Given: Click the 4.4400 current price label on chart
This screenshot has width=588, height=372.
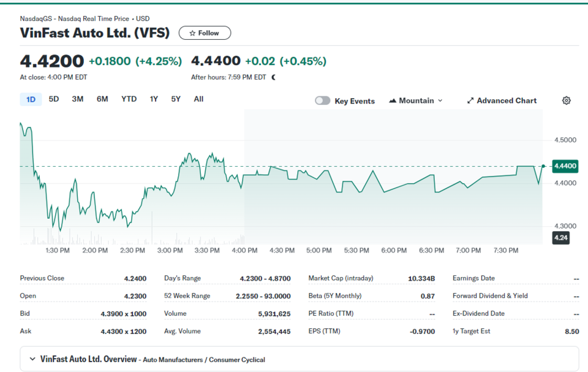Looking at the screenshot, I should click(x=565, y=166).
